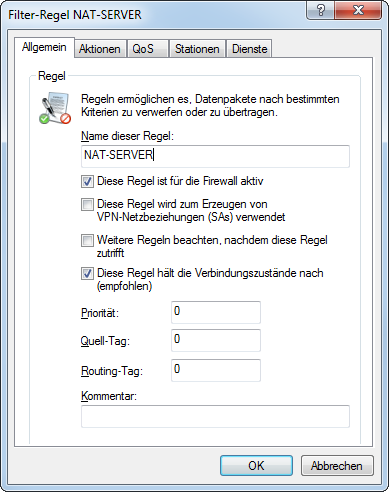
Task: Switch to the Aktionen tab
Action: tap(100, 49)
